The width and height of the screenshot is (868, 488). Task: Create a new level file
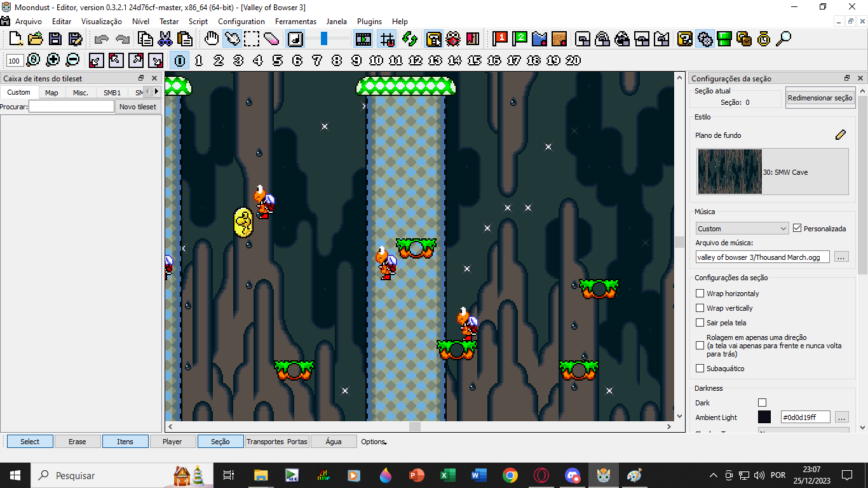click(16, 39)
